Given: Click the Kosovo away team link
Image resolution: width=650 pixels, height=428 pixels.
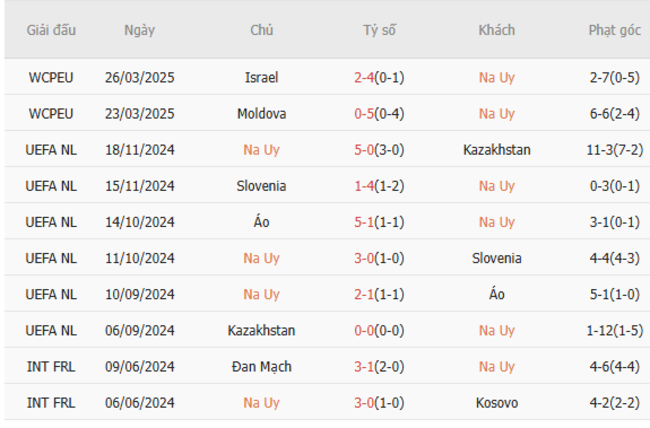Looking at the screenshot, I should 497,402.
